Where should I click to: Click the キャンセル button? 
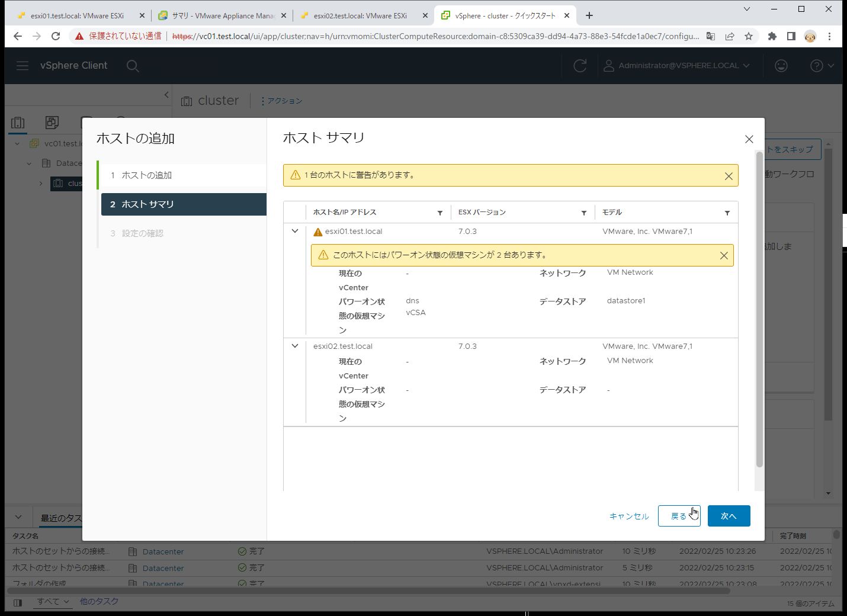629,516
